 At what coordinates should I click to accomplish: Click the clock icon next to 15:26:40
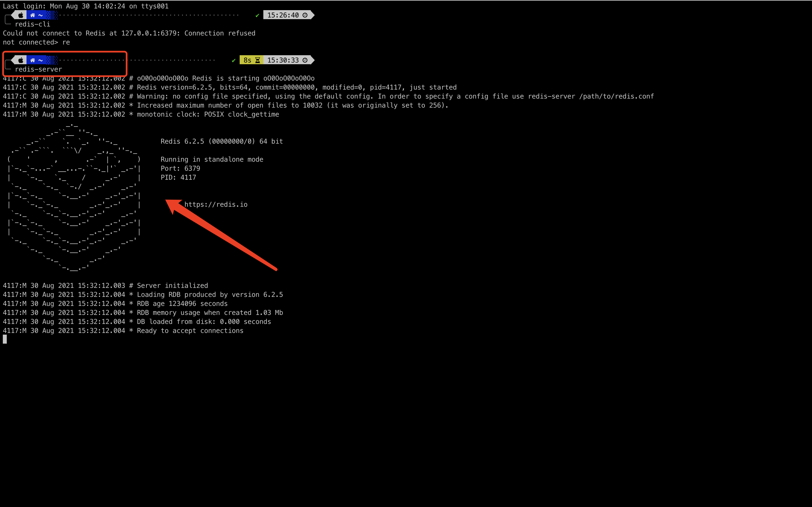pos(305,15)
